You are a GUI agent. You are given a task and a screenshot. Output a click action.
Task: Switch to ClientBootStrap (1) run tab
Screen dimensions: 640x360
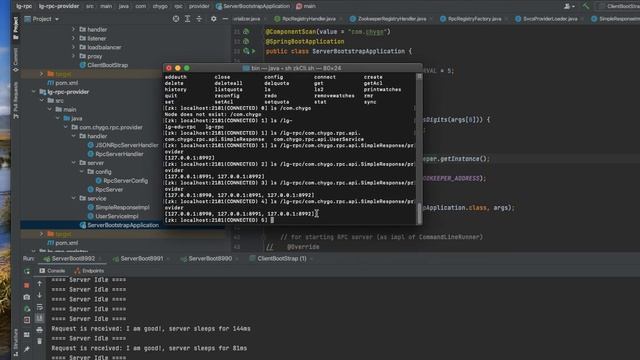coord(281,259)
